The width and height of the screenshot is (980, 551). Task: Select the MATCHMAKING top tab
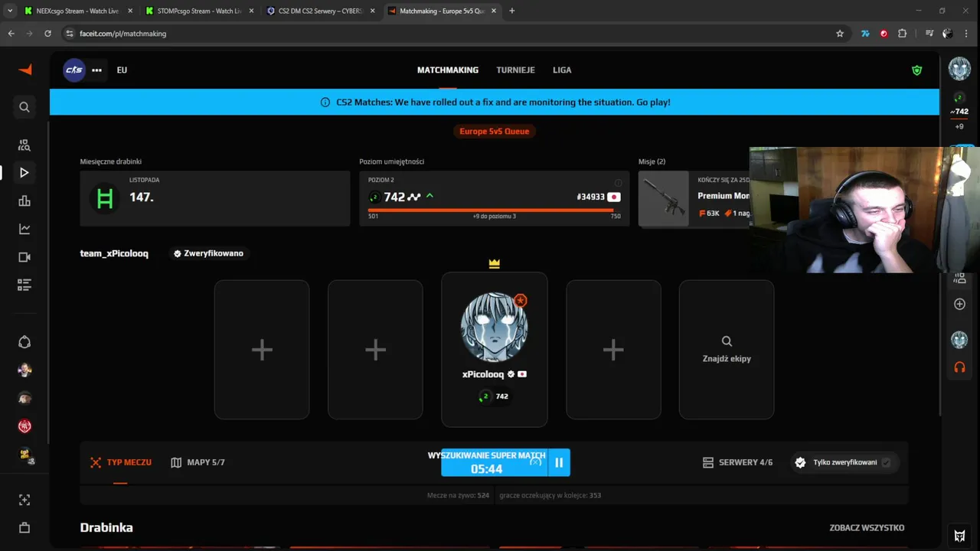[x=448, y=70]
